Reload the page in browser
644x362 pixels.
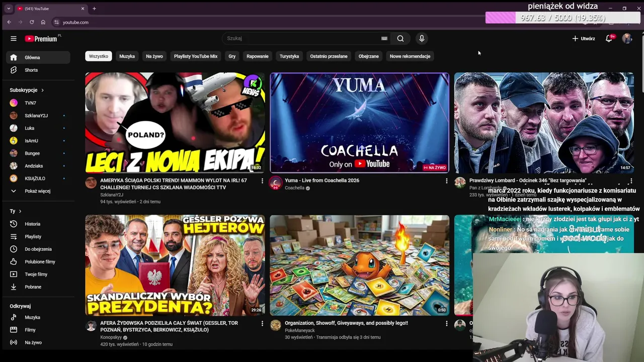(x=32, y=22)
